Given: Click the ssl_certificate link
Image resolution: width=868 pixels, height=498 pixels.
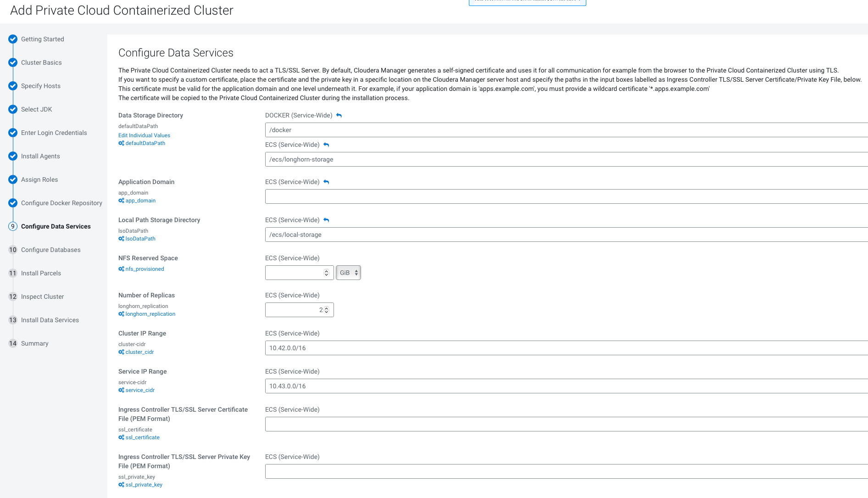Looking at the screenshot, I should coord(142,437).
